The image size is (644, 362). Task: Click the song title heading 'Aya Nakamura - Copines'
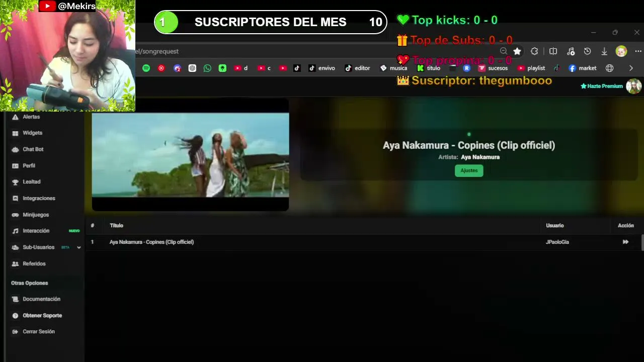(469, 145)
